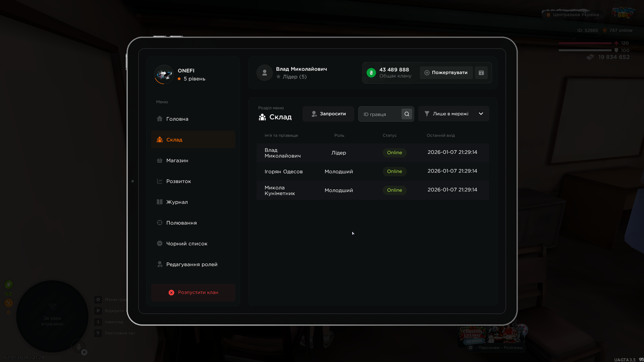Image resolution: width=644 pixels, height=362 pixels.
Task: Click the book icon next to Журнал
Action: click(159, 202)
